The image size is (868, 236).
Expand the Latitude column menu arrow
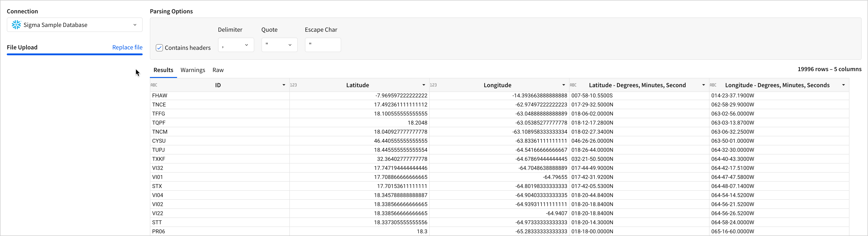(x=424, y=85)
